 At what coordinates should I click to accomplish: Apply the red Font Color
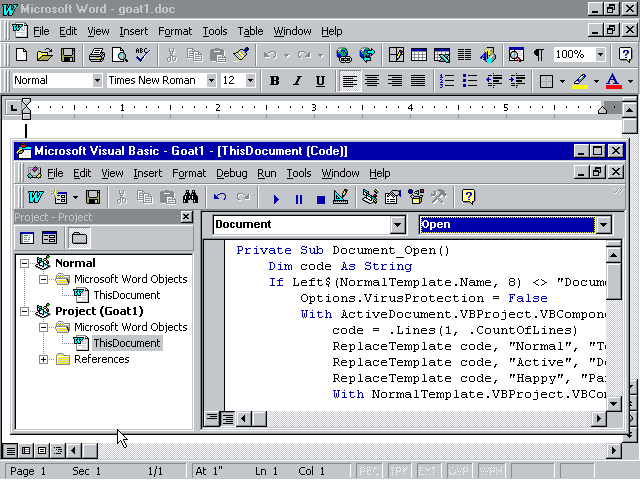coord(613,80)
